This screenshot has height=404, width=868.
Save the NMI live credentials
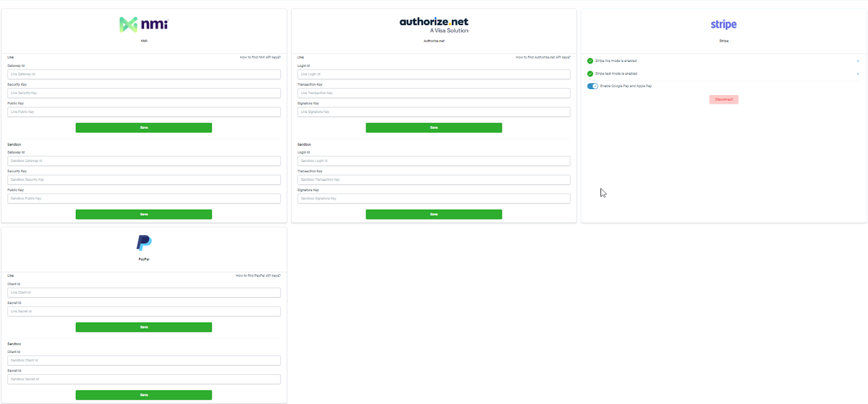point(144,128)
